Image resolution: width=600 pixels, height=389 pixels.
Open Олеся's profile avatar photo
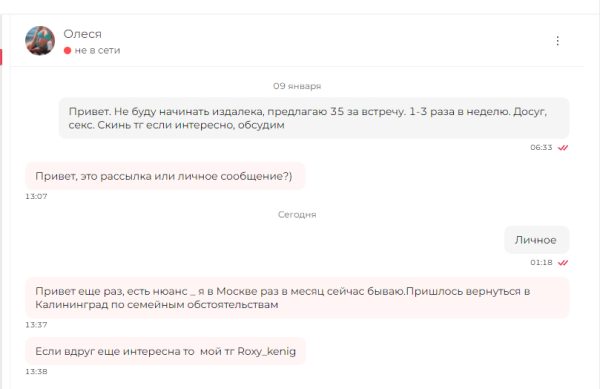point(40,41)
